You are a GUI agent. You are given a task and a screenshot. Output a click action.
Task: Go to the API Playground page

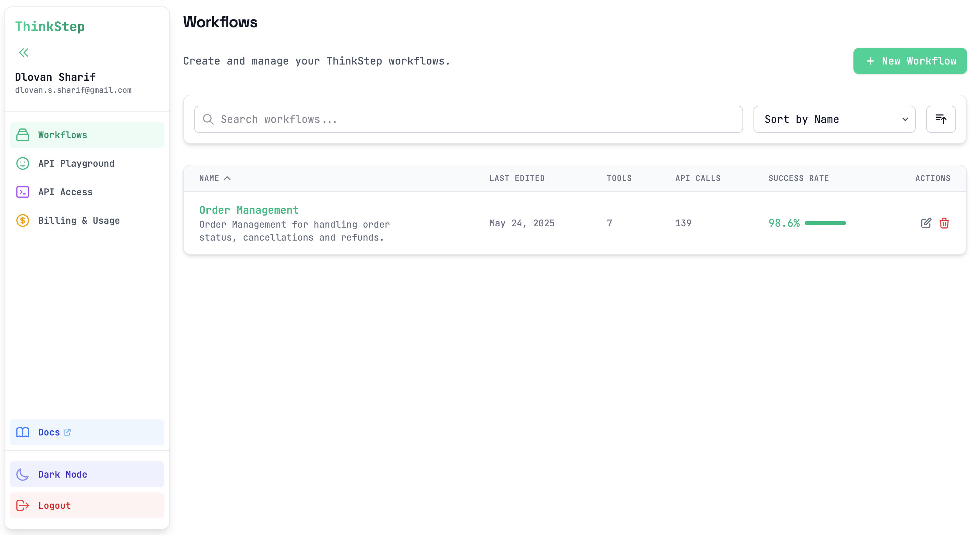76,163
